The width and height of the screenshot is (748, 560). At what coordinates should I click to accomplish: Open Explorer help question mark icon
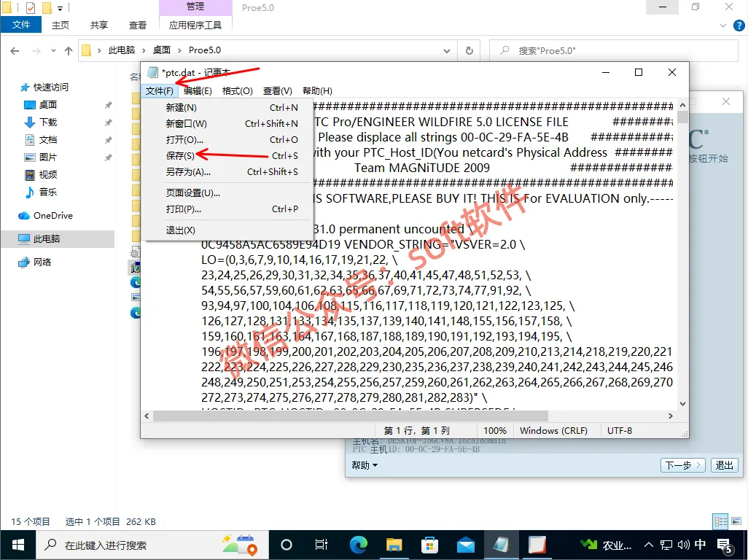[739, 26]
